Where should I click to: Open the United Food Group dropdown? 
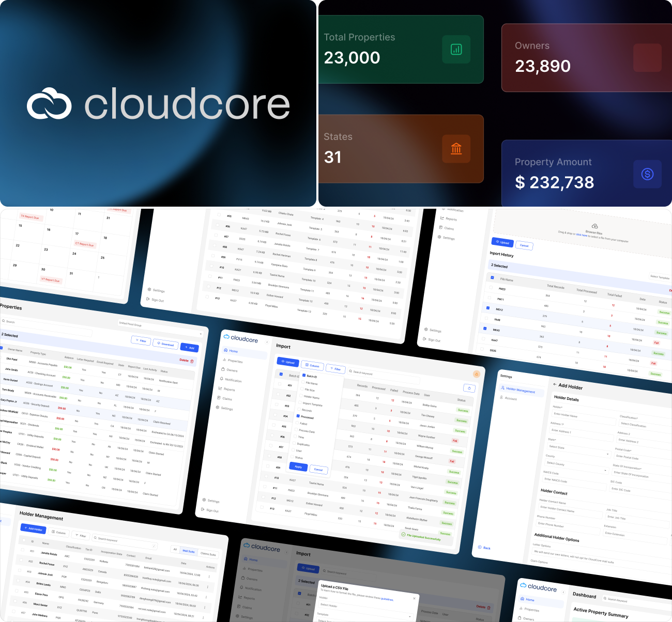coord(160,329)
